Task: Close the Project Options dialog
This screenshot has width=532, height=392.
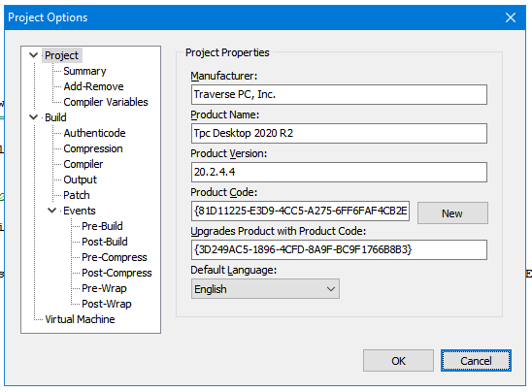Action: [x=511, y=17]
